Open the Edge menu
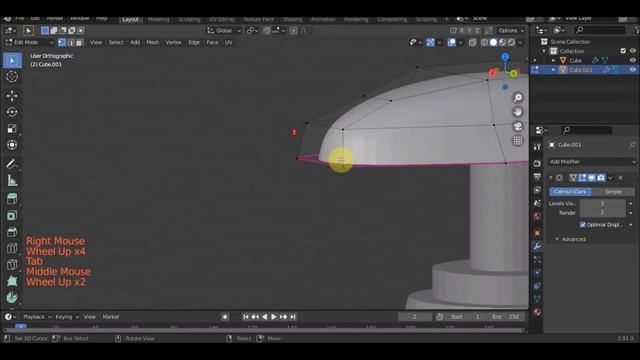Viewport: 640px width, 360px height. (194, 42)
